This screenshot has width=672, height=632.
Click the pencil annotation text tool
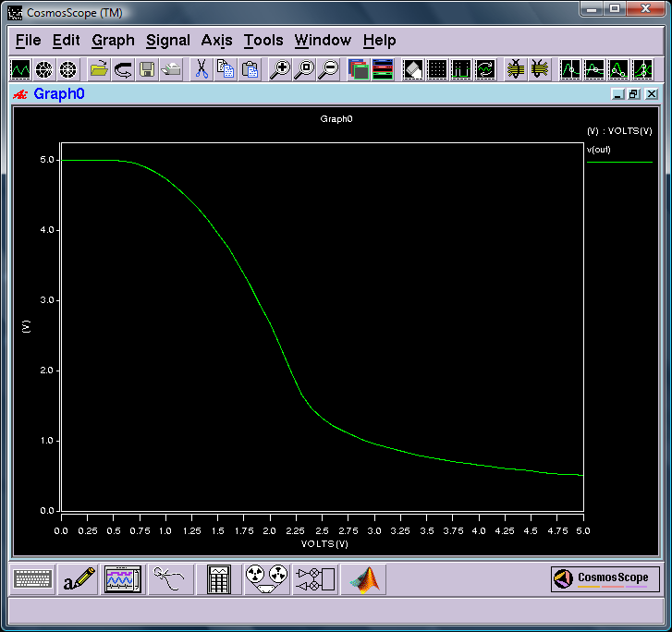79,579
